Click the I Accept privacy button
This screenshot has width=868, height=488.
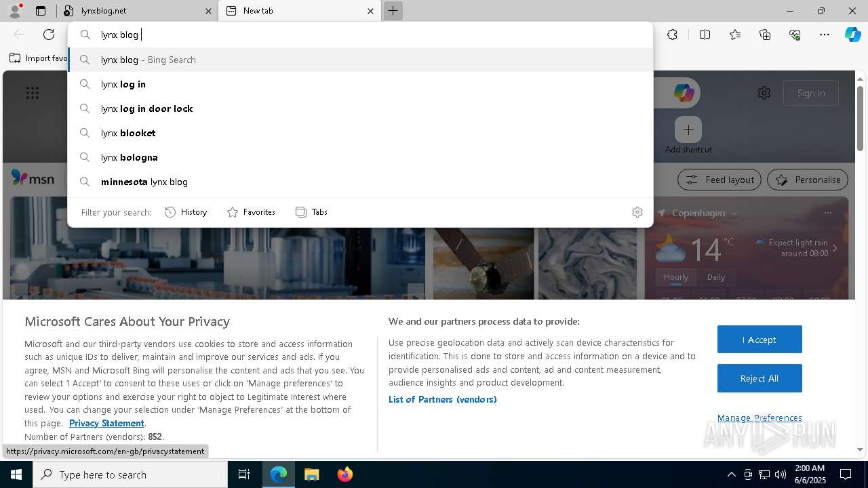(x=759, y=340)
